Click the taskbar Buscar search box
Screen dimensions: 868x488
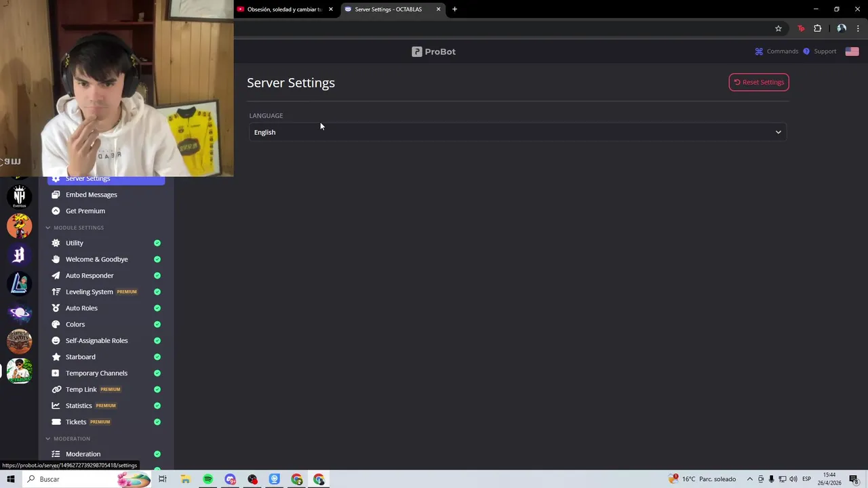[x=87, y=479]
